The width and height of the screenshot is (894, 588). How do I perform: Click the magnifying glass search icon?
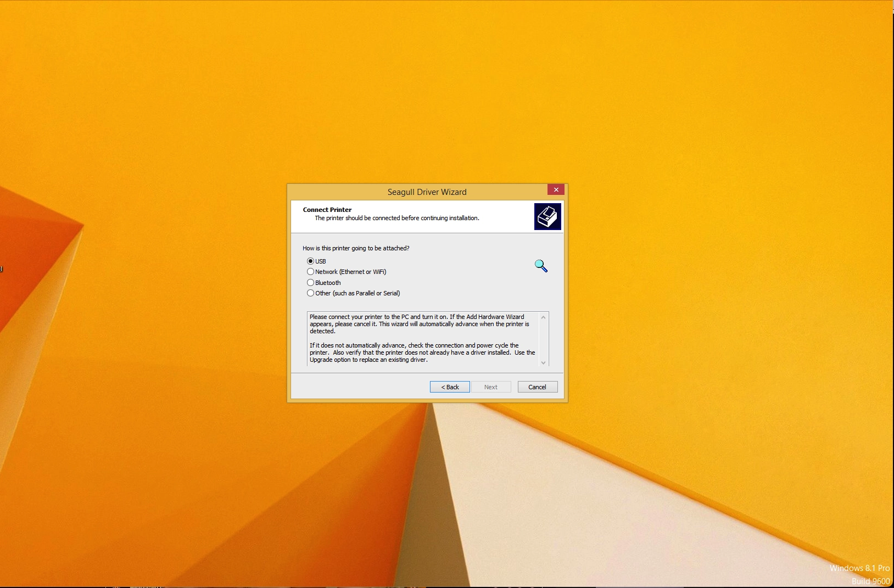[x=541, y=266]
